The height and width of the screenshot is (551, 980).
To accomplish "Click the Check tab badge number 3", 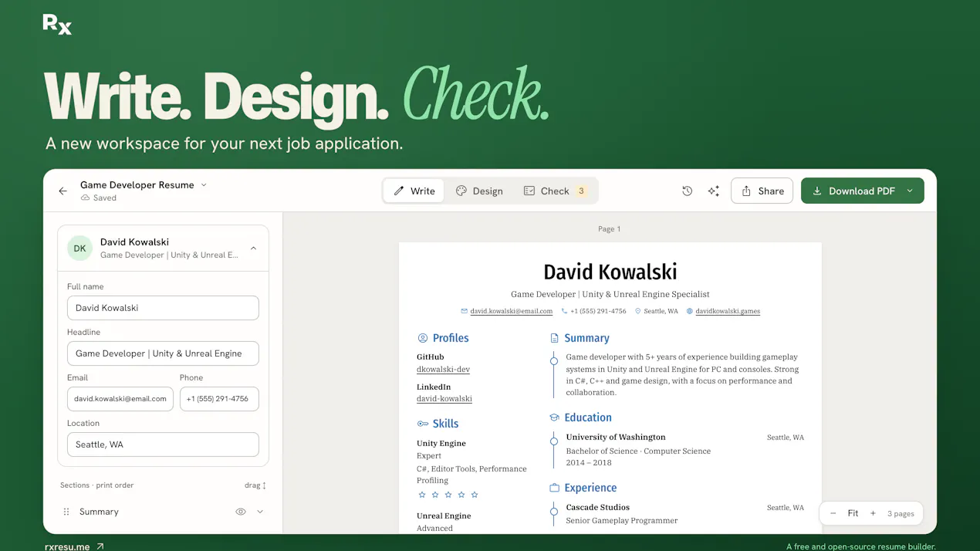I will coord(582,191).
